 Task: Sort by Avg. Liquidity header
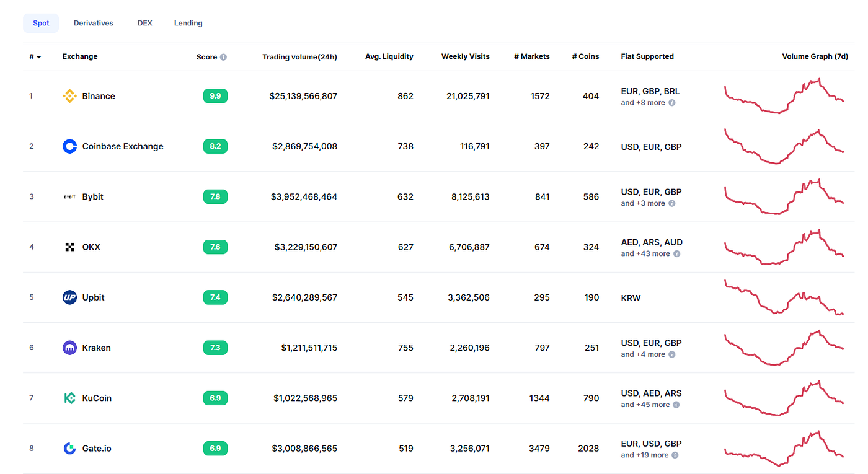(x=389, y=56)
